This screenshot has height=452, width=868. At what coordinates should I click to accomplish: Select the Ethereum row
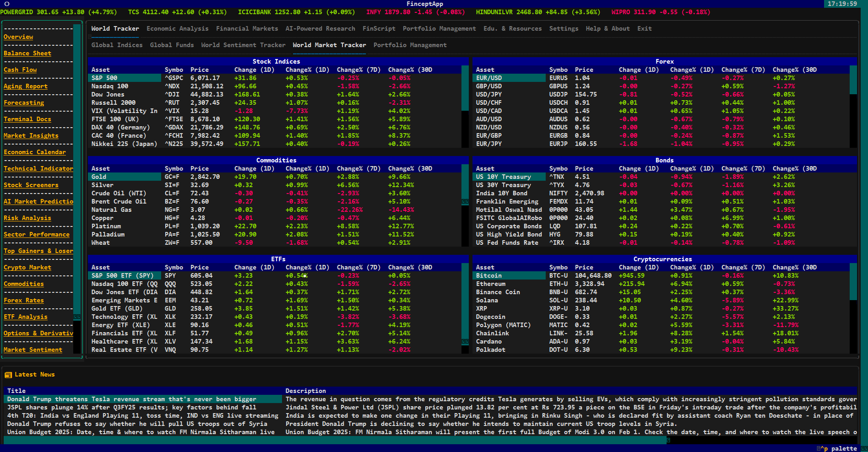(x=661, y=284)
